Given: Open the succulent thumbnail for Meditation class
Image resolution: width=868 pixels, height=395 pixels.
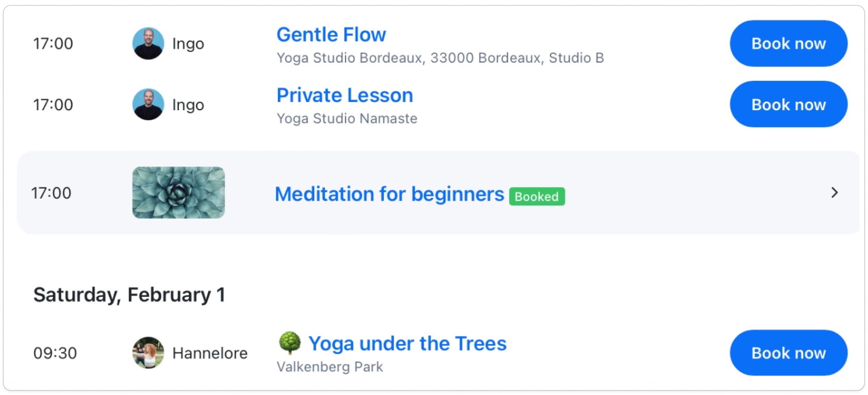Looking at the screenshot, I should [x=178, y=193].
